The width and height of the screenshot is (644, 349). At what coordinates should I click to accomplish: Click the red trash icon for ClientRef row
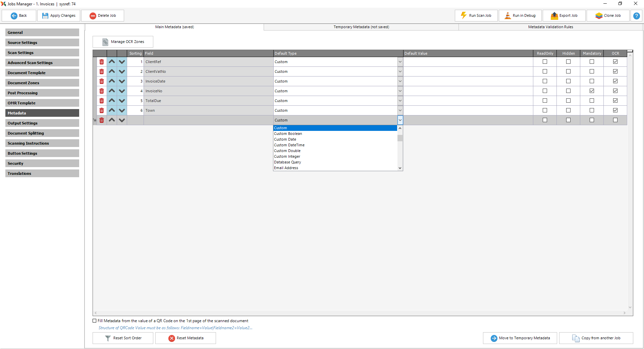[102, 62]
